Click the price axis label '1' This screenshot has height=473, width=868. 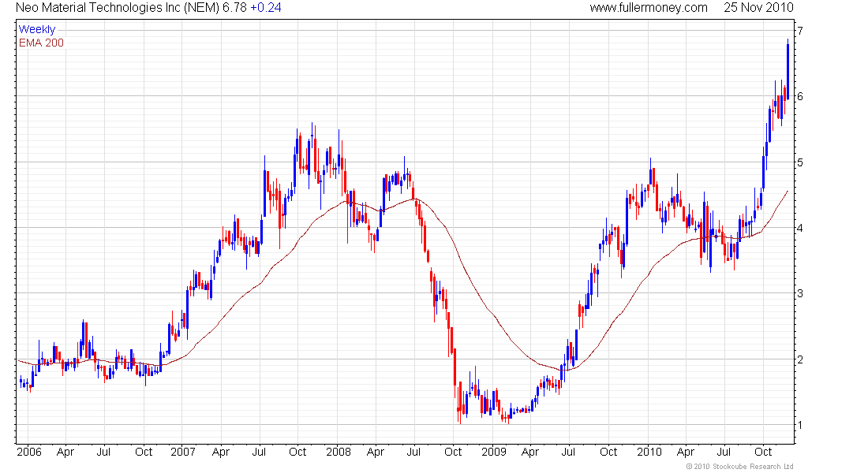pos(800,426)
